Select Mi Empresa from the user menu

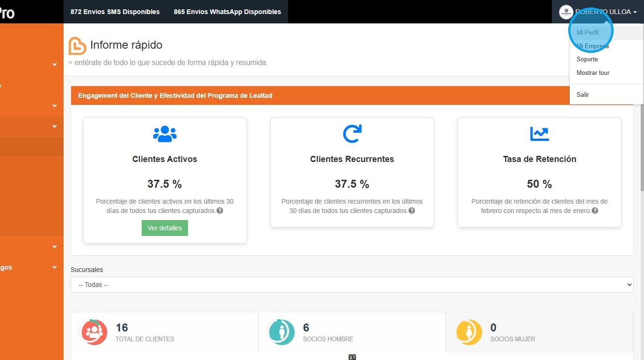[x=607, y=46]
